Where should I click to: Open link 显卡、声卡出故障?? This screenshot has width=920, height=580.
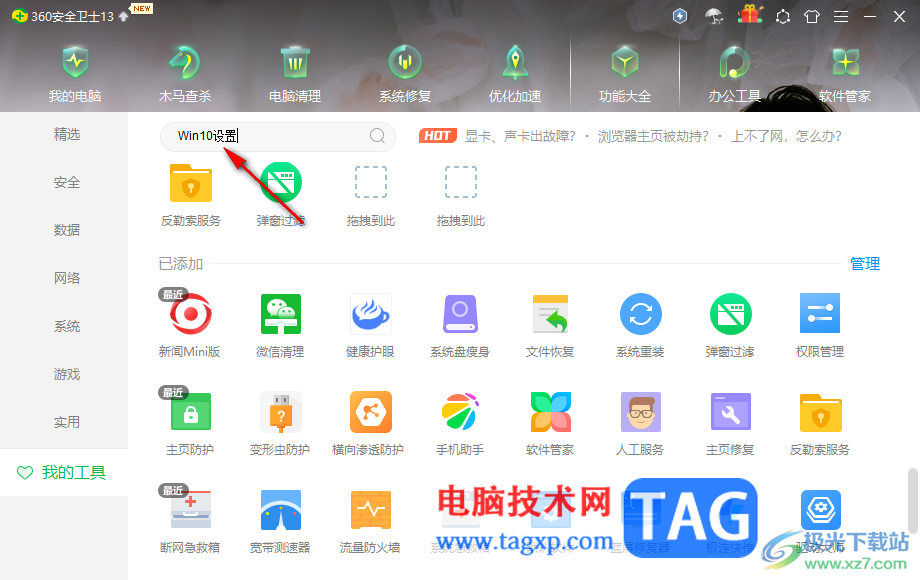520,137
